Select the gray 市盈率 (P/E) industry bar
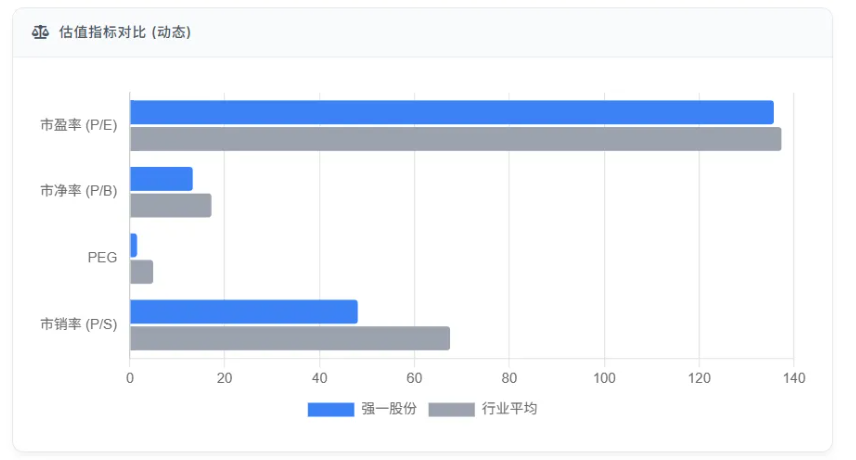The width and height of the screenshot is (856, 460). tap(456, 139)
